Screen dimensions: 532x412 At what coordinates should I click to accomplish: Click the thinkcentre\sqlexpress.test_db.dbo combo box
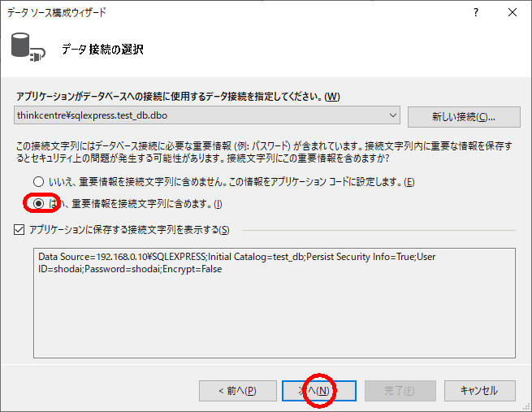[x=203, y=115]
